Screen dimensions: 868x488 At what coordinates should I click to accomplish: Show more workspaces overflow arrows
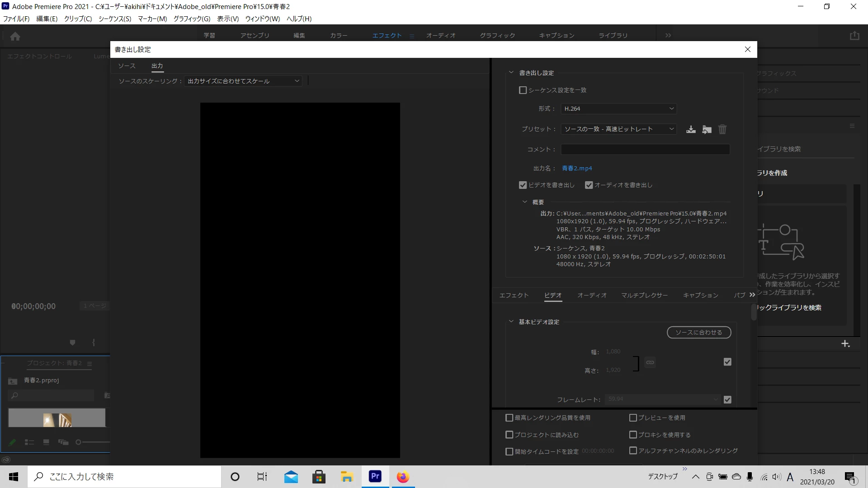point(668,35)
